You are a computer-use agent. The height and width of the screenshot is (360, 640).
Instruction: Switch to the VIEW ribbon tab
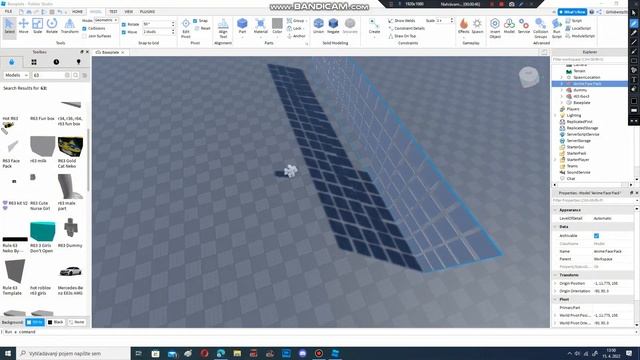[129, 11]
